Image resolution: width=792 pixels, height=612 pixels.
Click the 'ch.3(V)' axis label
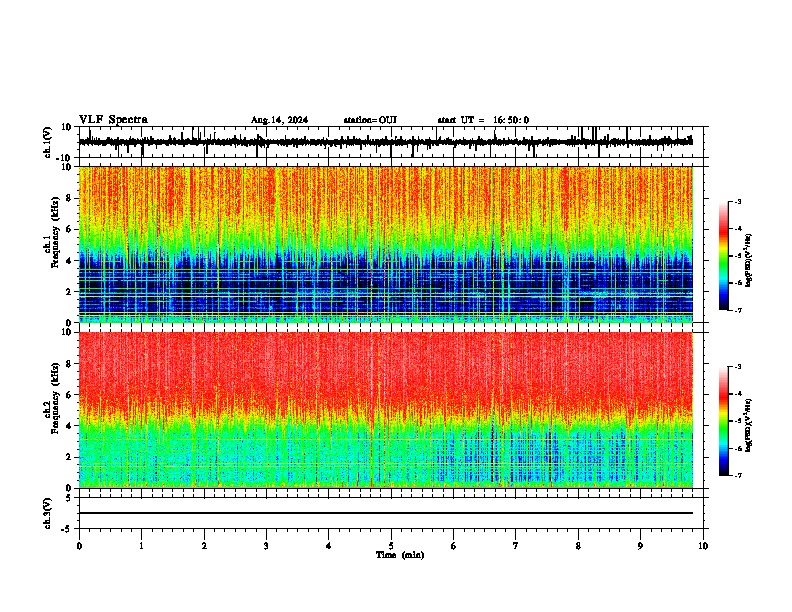point(48,513)
